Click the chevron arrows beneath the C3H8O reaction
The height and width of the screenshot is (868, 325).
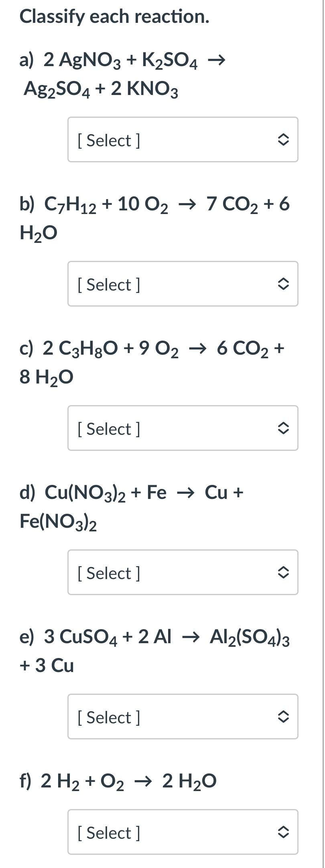point(283,428)
